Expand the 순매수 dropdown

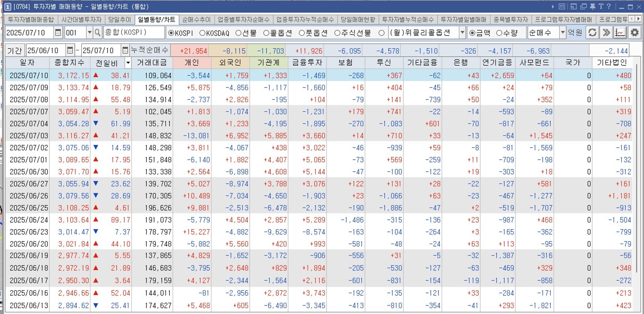coord(562,33)
